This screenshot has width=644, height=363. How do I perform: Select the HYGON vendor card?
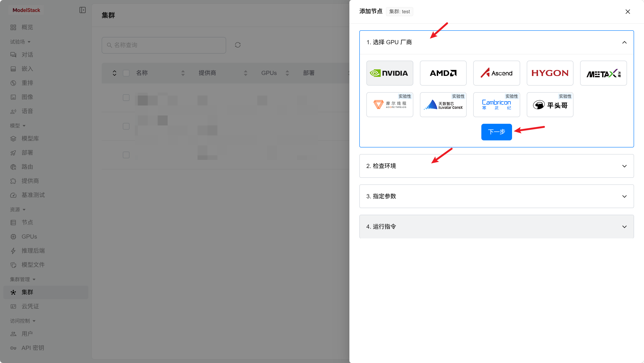pyautogui.click(x=550, y=73)
